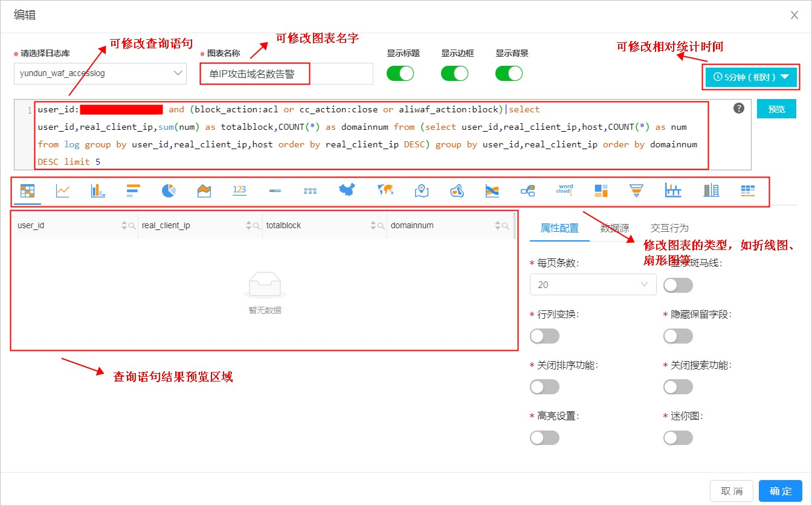
Task: Open the 每页条数 dropdown showing 20
Action: 593,284
